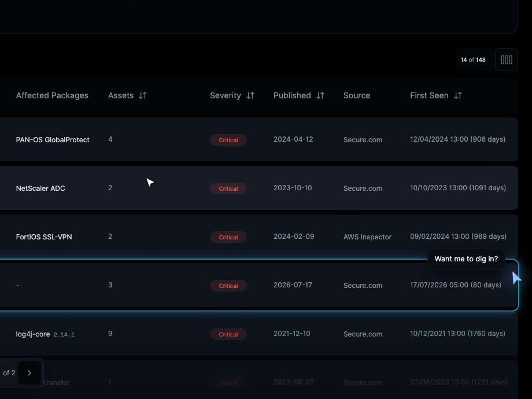Sort by First Seen column arrows
Screen dimensions: 532x399
pos(458,95)
